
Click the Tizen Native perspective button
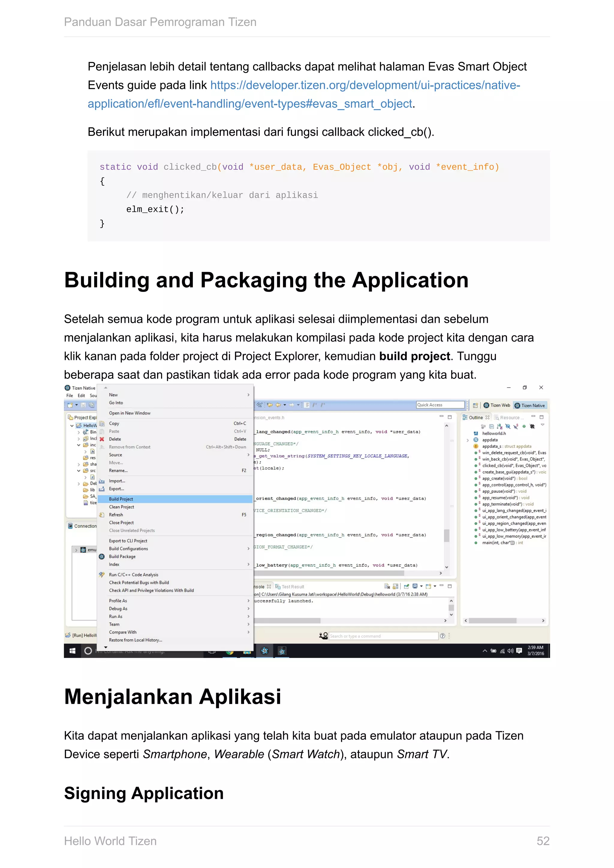point(530,405)
